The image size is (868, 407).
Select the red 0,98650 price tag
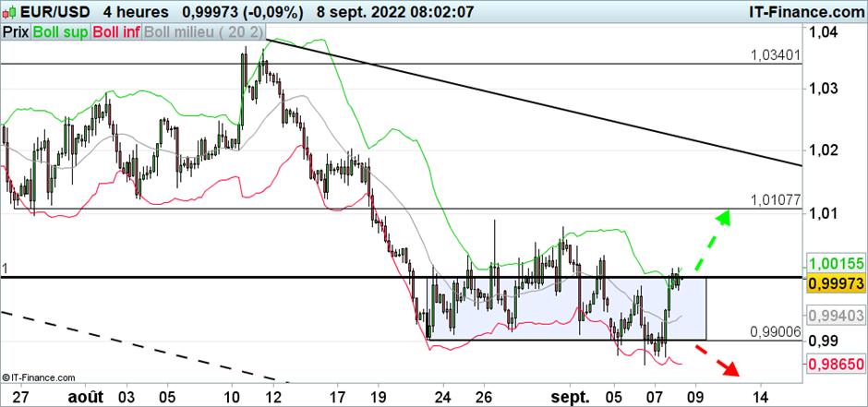(x=835, y=365)
